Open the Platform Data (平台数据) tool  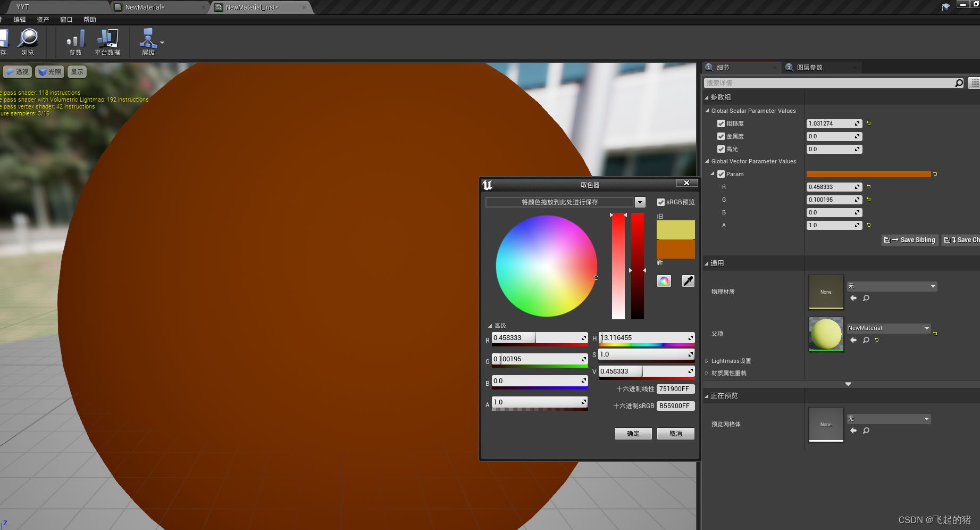point(107,42)
